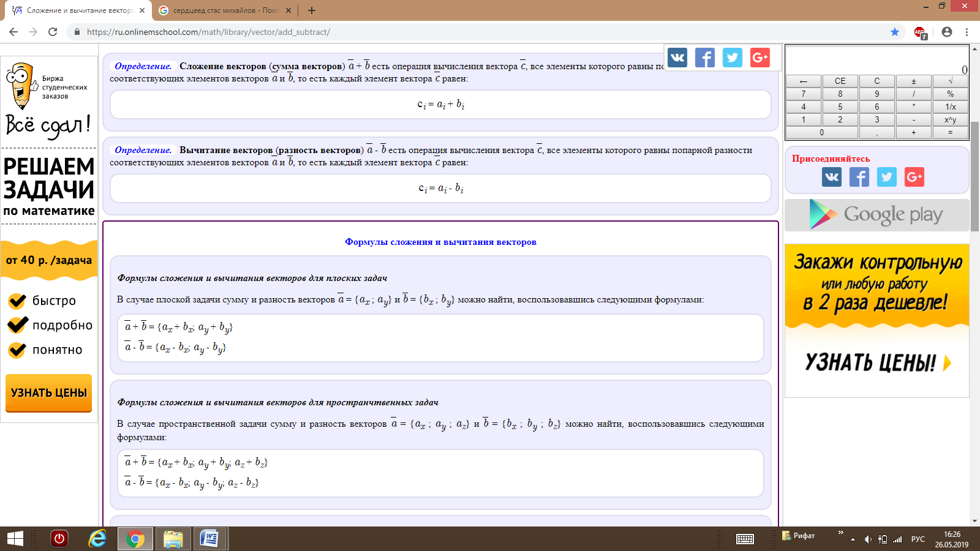Click the Twitter share icon in floating bar

733,58
